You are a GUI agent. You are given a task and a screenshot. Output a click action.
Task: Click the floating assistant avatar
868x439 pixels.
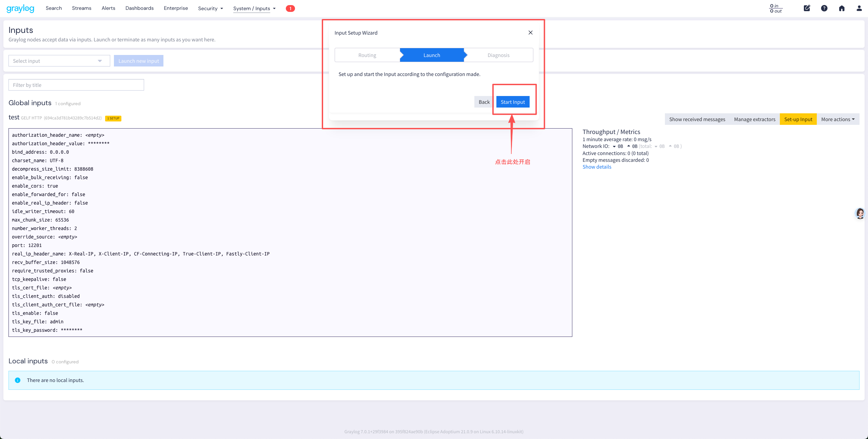click(x=860, y=213)
